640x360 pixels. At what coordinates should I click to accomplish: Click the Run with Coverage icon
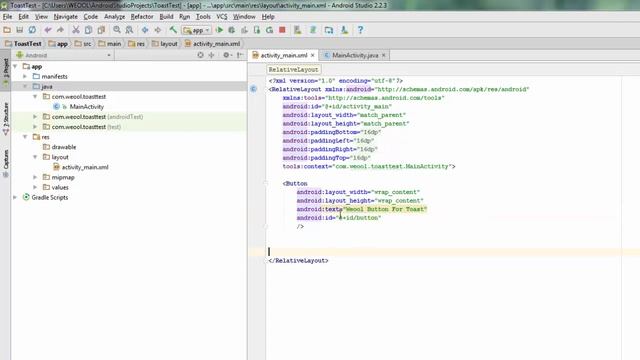244,30
